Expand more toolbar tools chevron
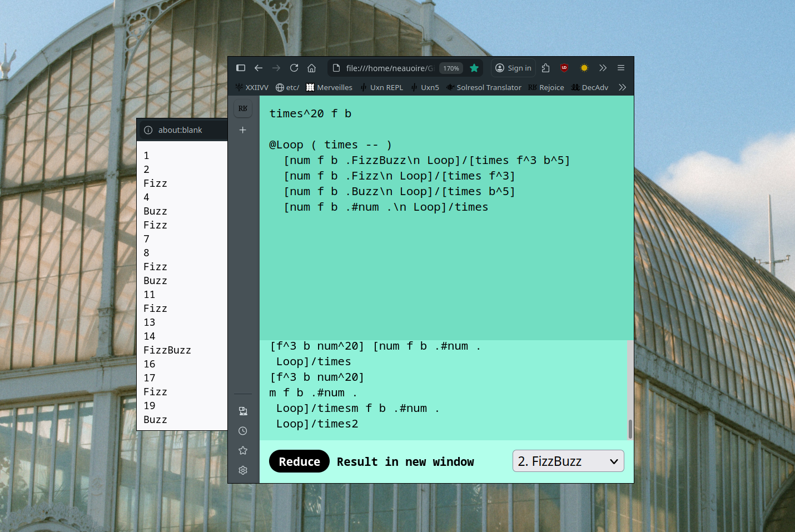The image size is (795, 532). [603, 68]
